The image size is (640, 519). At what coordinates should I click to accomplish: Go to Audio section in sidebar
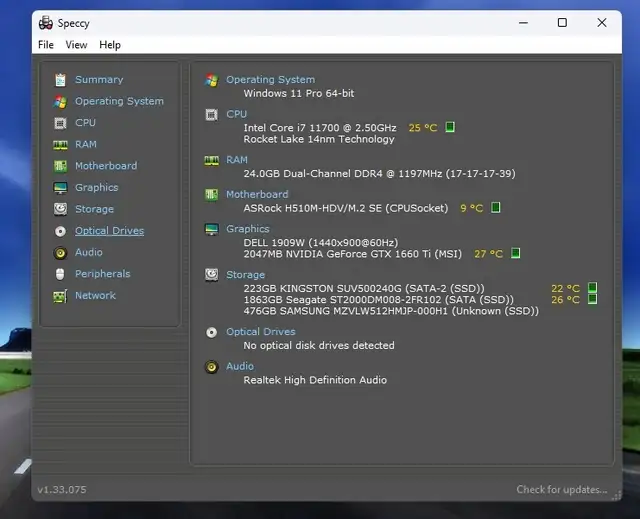[x=89, y=252]
